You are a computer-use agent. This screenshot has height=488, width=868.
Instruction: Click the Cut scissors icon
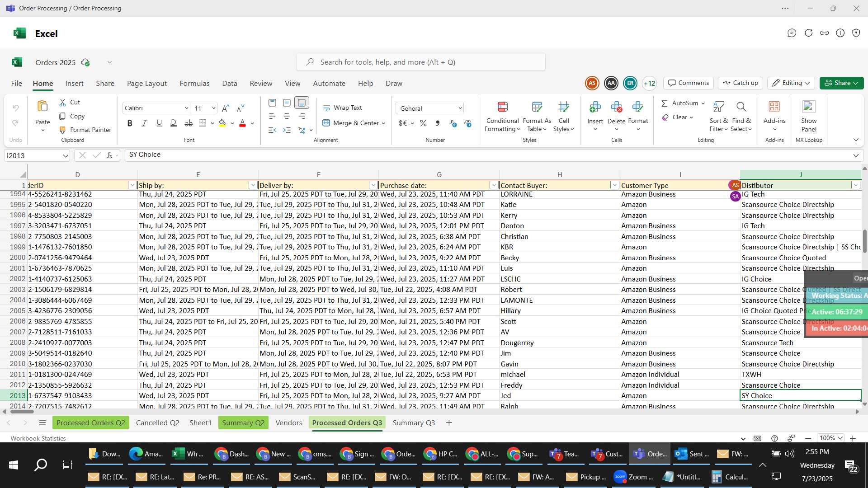click(x=63, y=103)
